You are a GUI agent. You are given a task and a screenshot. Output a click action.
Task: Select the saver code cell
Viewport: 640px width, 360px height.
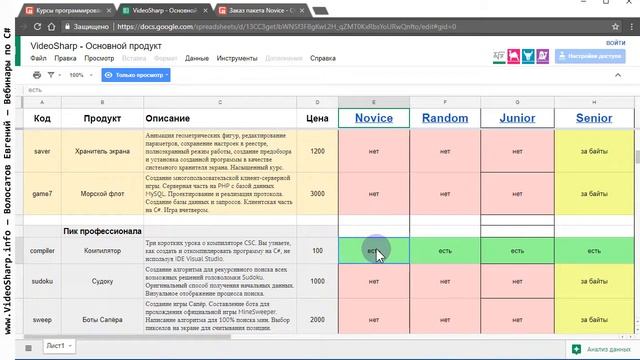pos(42,151)
